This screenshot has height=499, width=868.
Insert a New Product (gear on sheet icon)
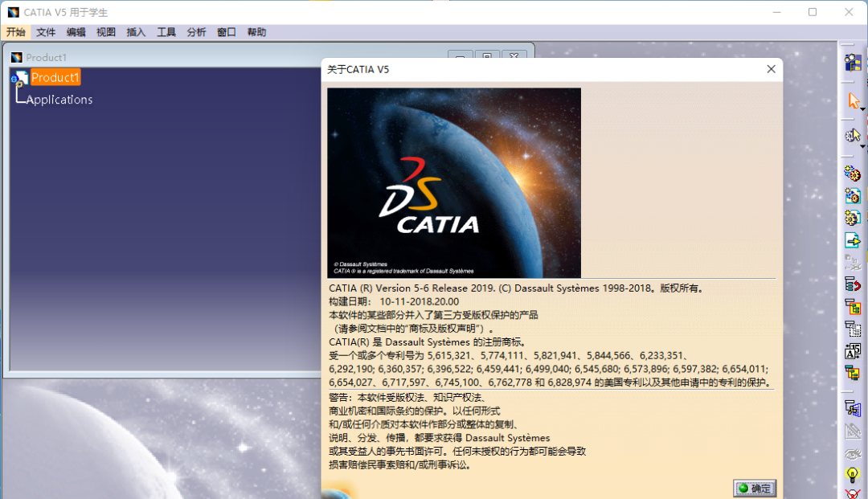pyautogui.click(x=853, y=196)
